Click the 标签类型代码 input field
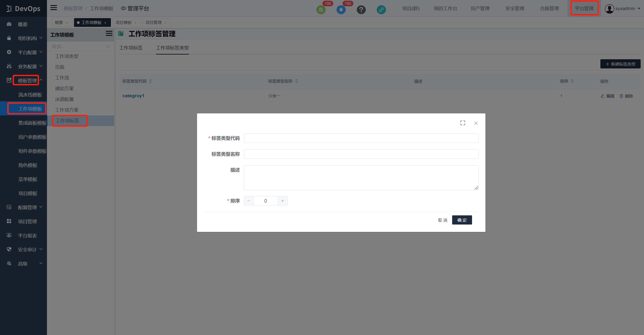The width and height of the screenshot is (644, 335). (x=361, y=138)
